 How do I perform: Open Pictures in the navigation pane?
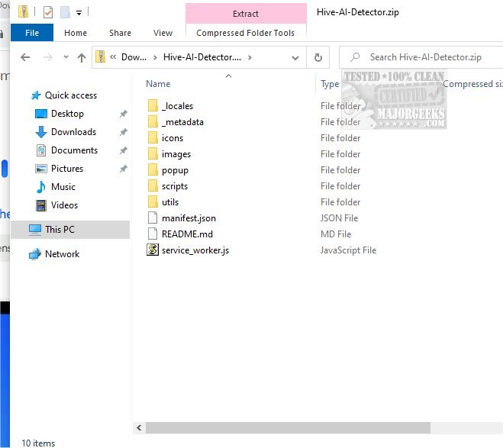[x=67, y=169]
